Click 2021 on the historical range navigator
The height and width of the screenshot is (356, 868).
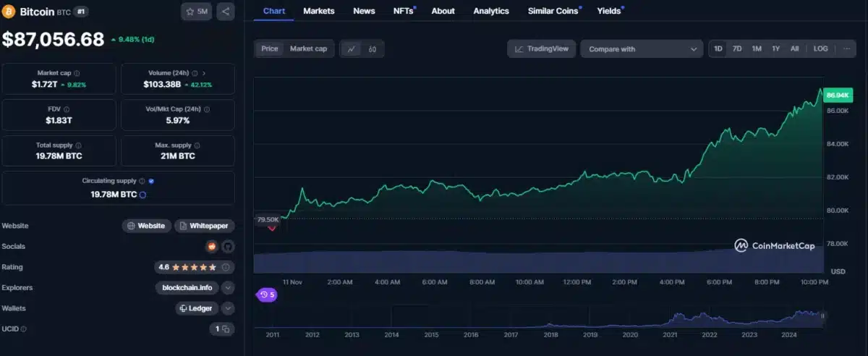[671, 335]
